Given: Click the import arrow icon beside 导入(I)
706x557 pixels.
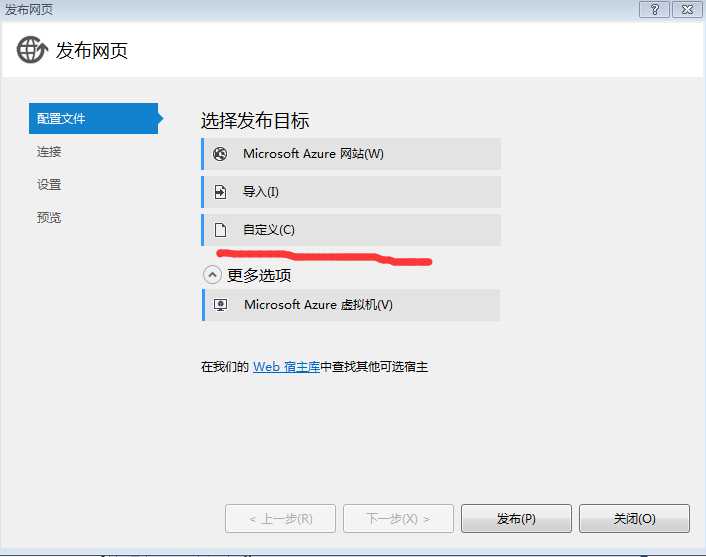Looking at the screenshot, I should 220,192.
